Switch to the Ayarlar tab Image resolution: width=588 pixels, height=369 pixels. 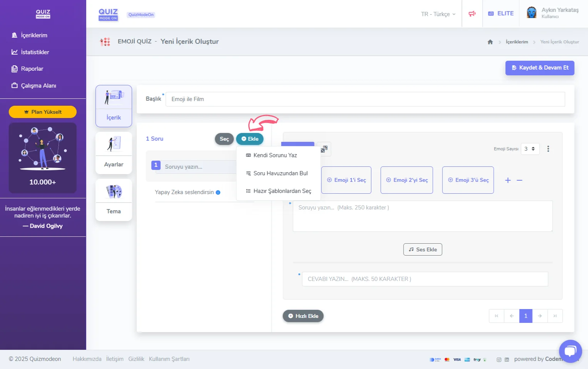point(114,153)
